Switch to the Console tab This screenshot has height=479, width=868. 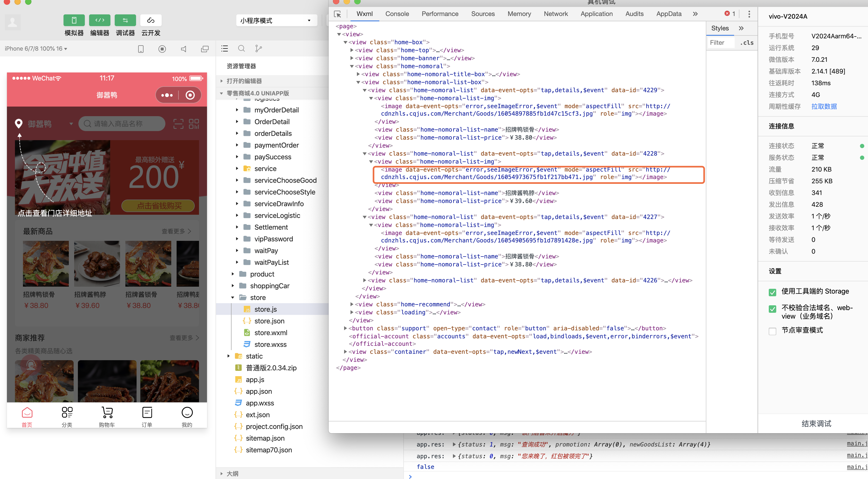(397, 14)
